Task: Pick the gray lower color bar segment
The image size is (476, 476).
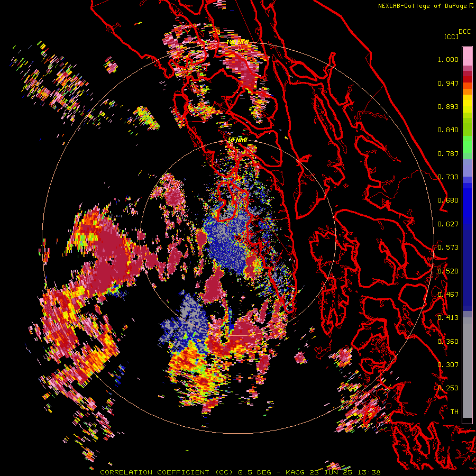Action: [467, 368]
